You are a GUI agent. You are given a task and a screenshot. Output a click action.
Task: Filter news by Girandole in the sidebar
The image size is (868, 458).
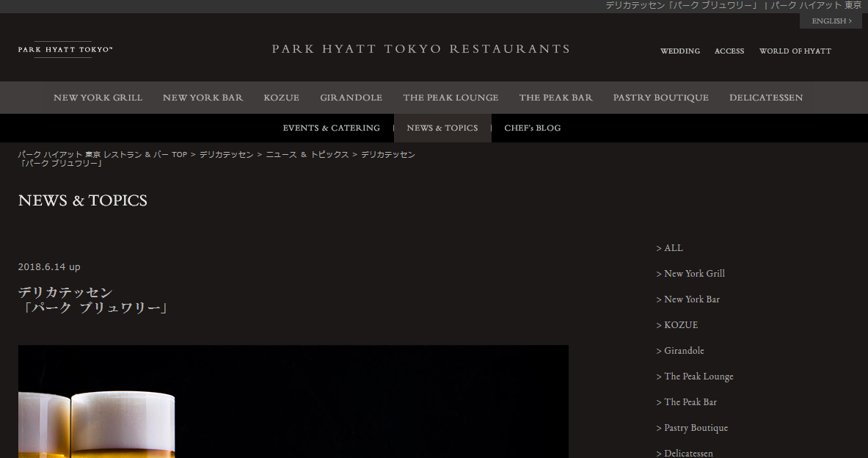click(x=679, y=351)
